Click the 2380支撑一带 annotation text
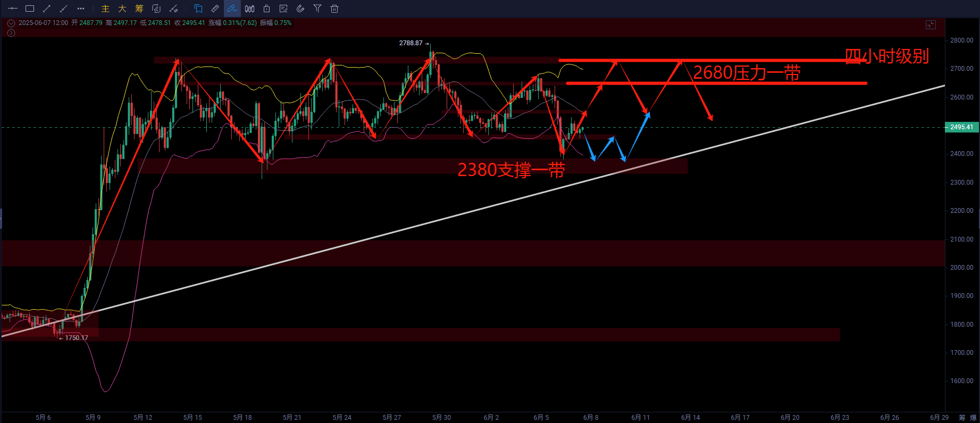Screen dimensions: 980x423 pyautogui.click(x=511, y=170)
